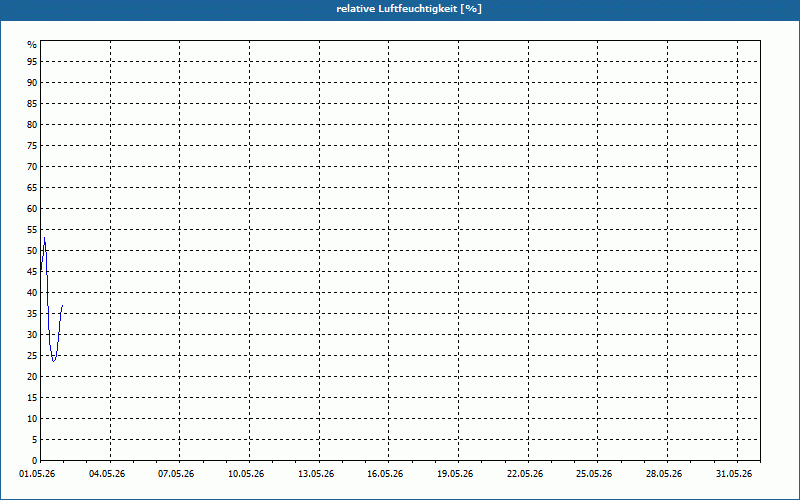This screenshot has height=500, width=800.
Task: Click the y-axis value 90
Action: tap(32, 83)
